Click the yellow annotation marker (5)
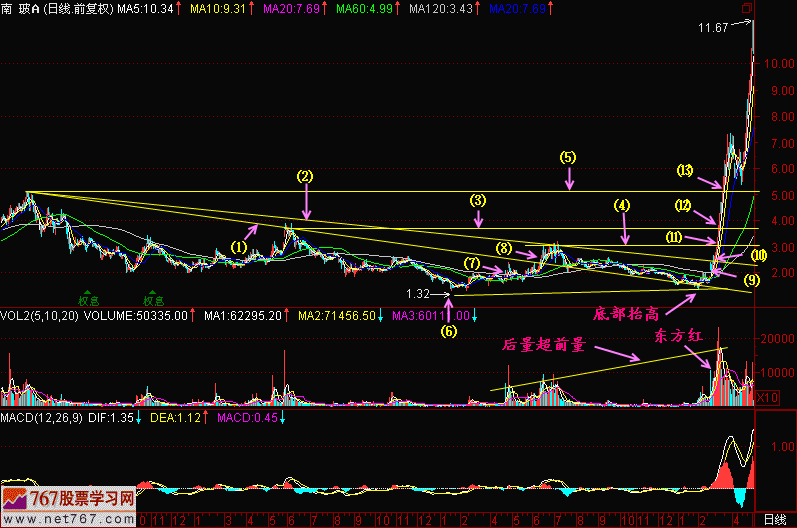Image resolution: width=797 pixels, height=528 pixels. [567, 158]
